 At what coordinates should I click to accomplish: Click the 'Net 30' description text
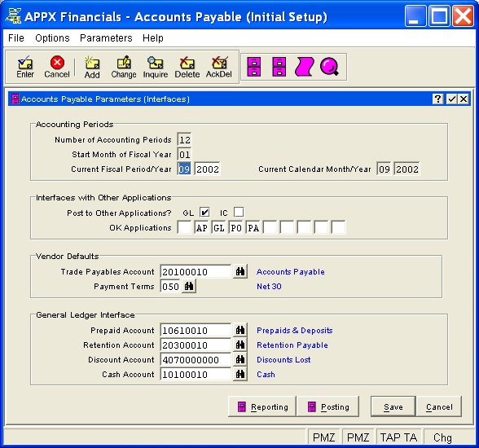(269, 286)
